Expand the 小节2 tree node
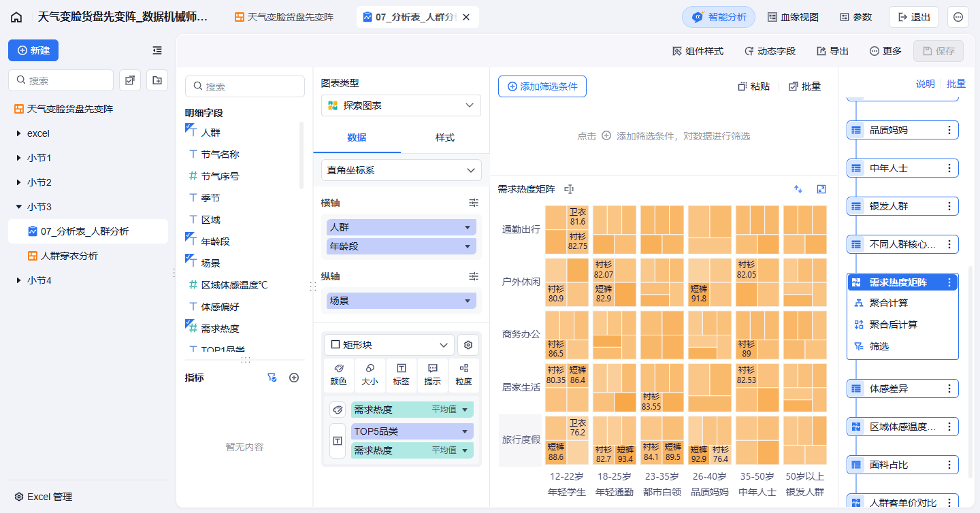This screenshot has width=980, height=513. [18, 182]
